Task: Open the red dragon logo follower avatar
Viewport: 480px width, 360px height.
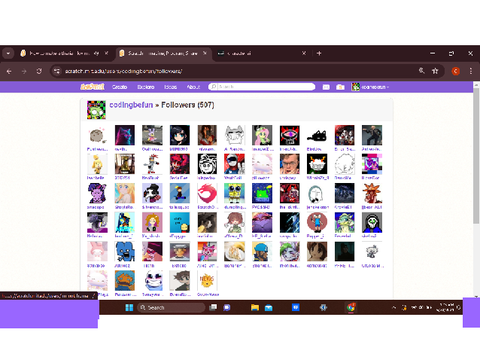Action: tap(207, 193)
